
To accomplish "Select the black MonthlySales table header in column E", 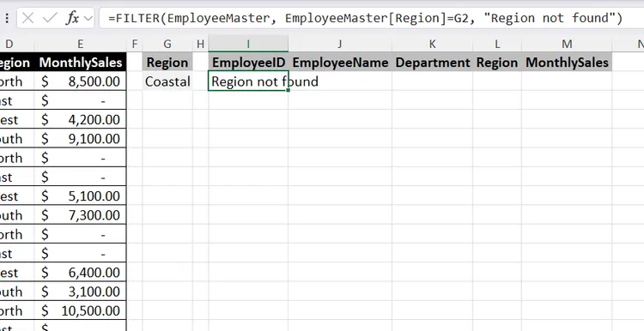I will click(81, 63).
